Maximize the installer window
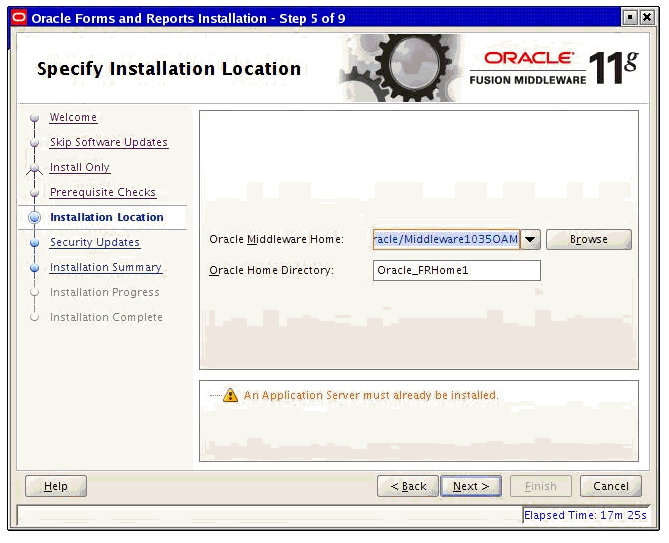This screenshot has height=543, width=669. [x=630, y=17]
